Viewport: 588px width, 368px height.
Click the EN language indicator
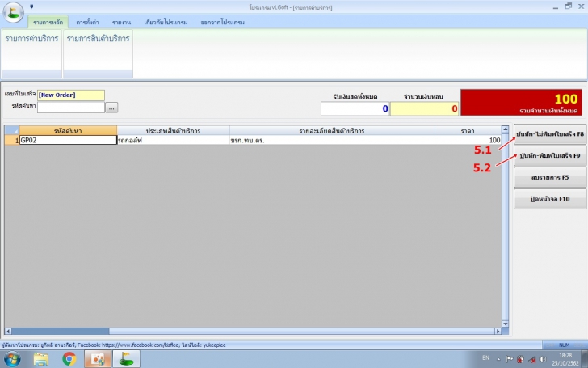click(485, 357)
